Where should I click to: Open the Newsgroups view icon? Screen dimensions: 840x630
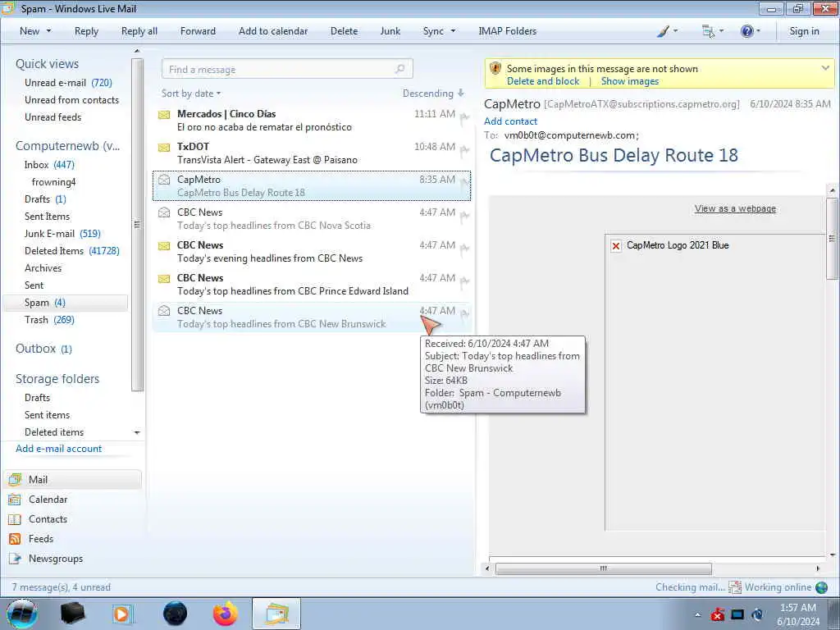click(x=15, y=559)
